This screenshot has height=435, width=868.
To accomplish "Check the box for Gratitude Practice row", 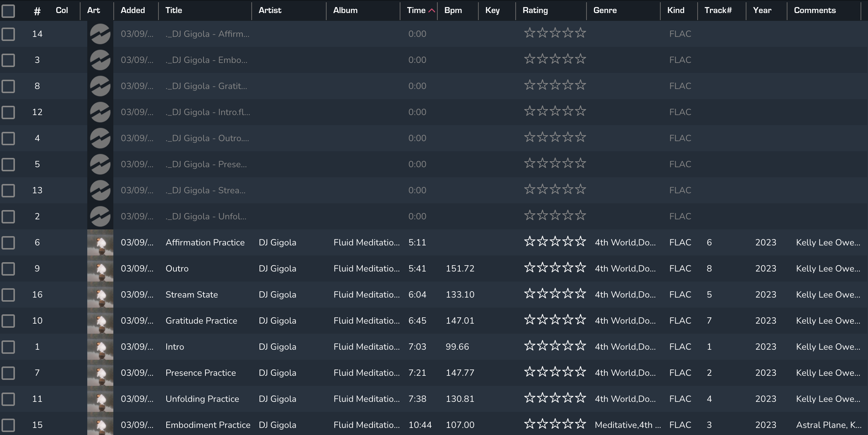I will pyautogui.click(x=8, y=321).
